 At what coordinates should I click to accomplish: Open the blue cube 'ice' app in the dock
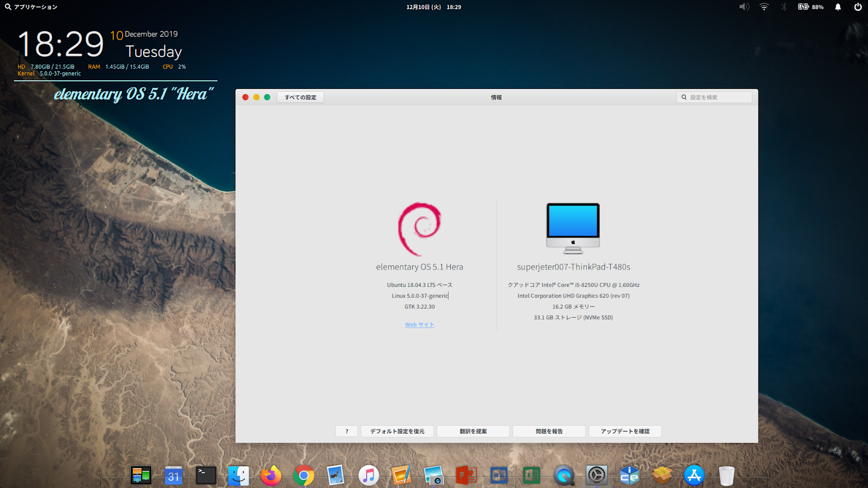point(629,476)
